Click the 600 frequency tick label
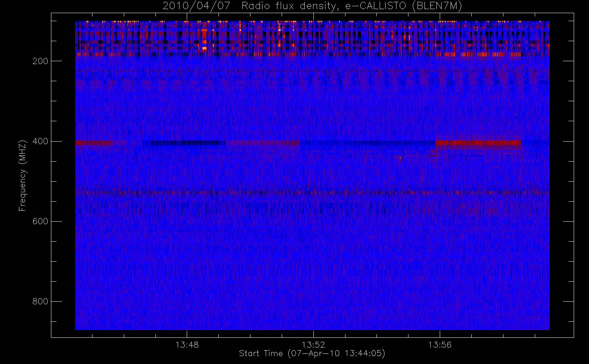 [x=40, y=221]
